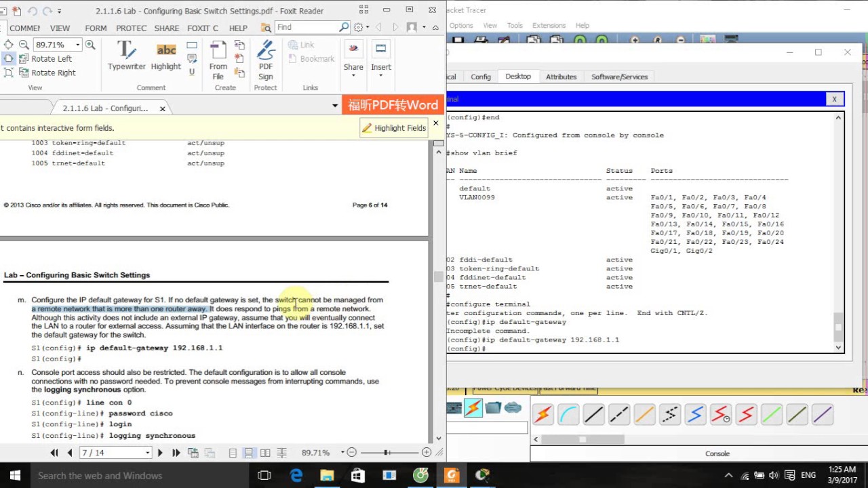Click the Find search magnifier icon
This screenshot has width=868, height=488.
point(344,27)
